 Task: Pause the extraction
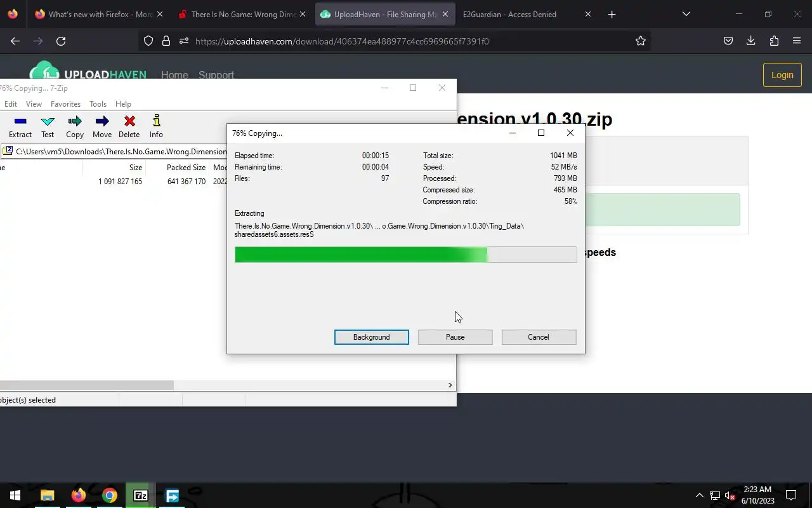pos(455,337)
